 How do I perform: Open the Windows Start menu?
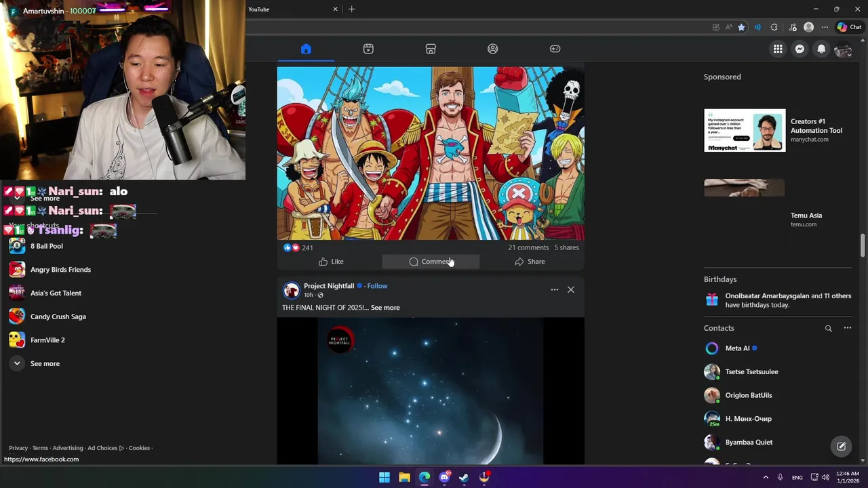384,477
